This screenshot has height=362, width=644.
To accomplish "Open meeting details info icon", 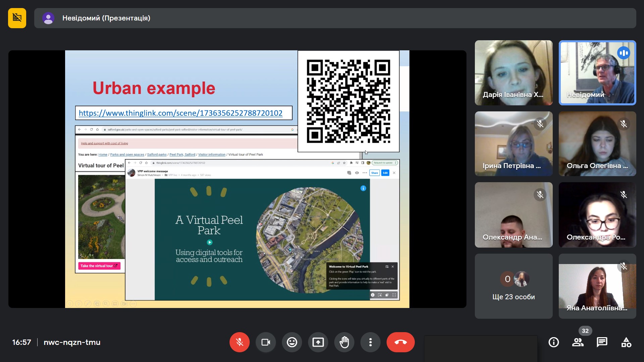I will (x=554, y=342).
